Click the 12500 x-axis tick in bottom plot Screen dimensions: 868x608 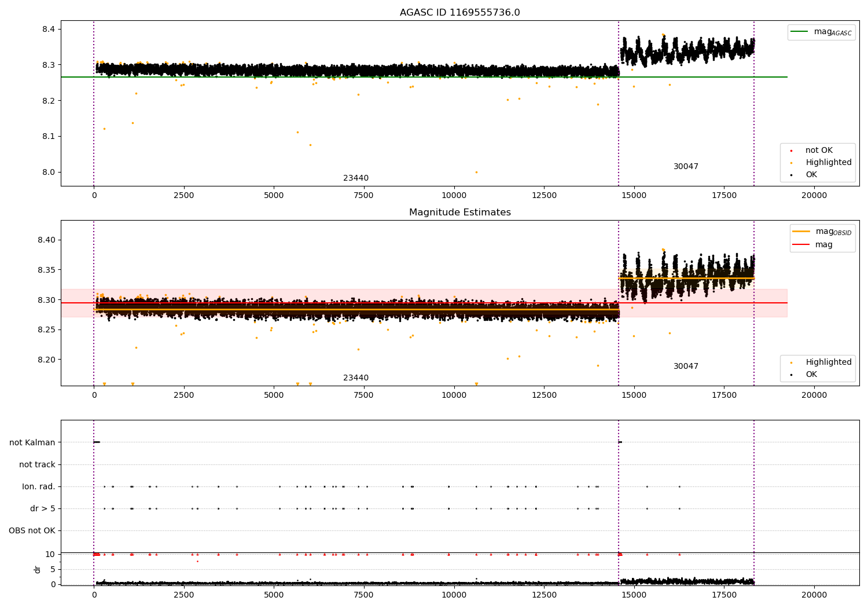(x=544, y=595)
